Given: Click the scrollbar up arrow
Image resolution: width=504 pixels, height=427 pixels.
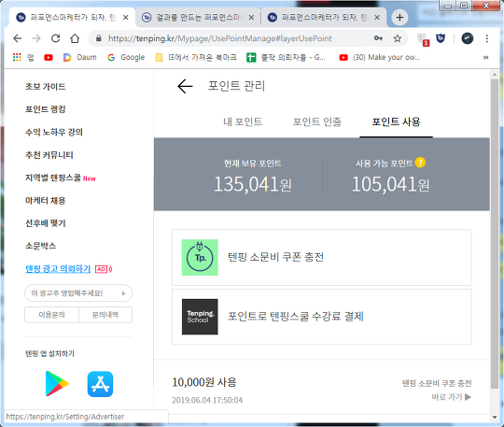Looking at the screenshot, I should (495, 75).
